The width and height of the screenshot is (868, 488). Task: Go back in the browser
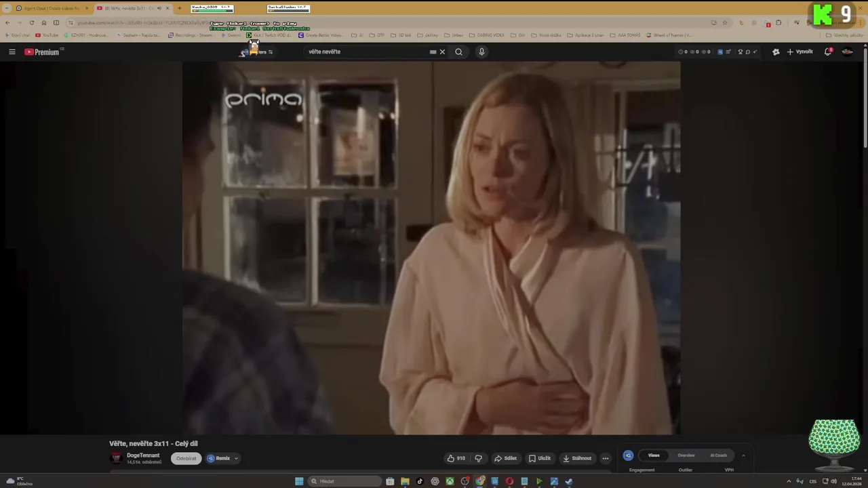coord(7,22)
